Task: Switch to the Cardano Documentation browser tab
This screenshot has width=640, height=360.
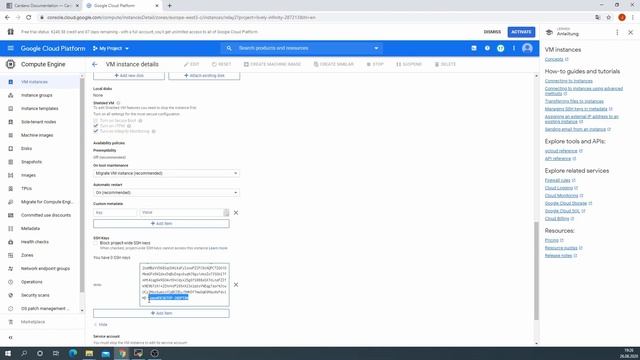Action: [x=41, y=6]
